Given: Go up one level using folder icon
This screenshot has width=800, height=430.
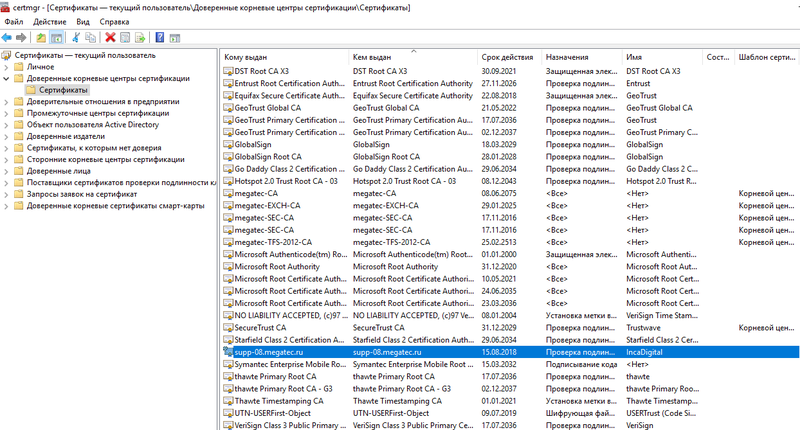Looking at the screenshot, I should click(x=41, y=37).
